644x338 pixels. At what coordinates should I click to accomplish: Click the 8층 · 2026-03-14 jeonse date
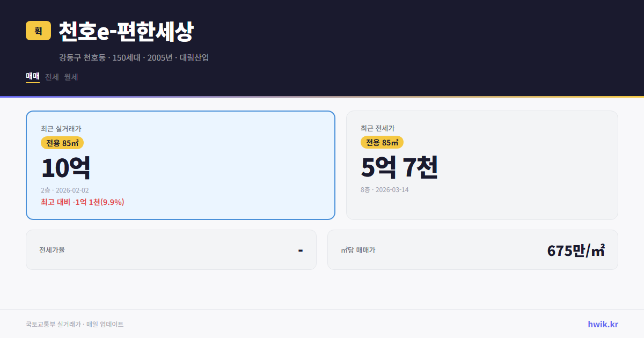pyautogui.click(x=385, y=190)
